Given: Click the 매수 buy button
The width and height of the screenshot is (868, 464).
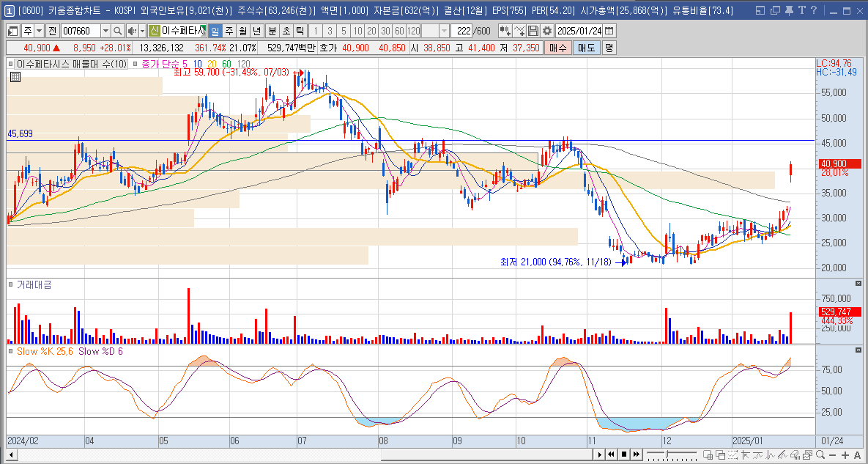Looking at the screenshot, I should pyautogui.click(x=558, y=48).
